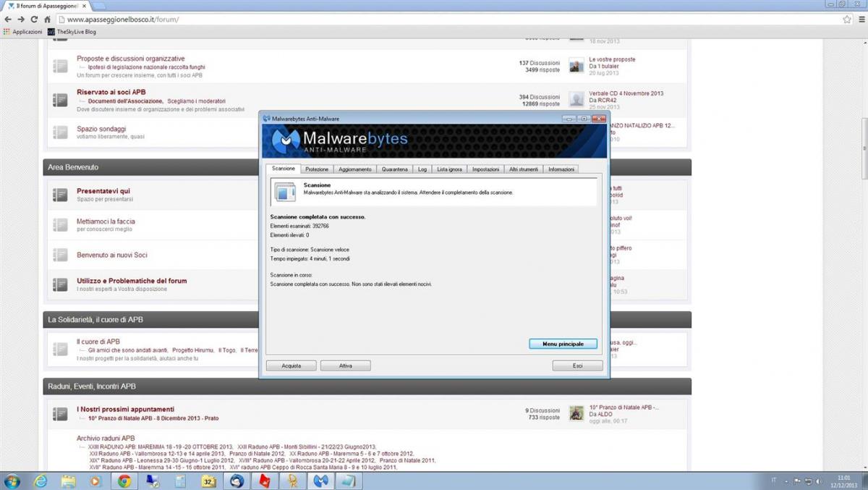This screenshot has height=490, width=868.
Task: Select the Impostazioni tab
Action: point(485,169)
